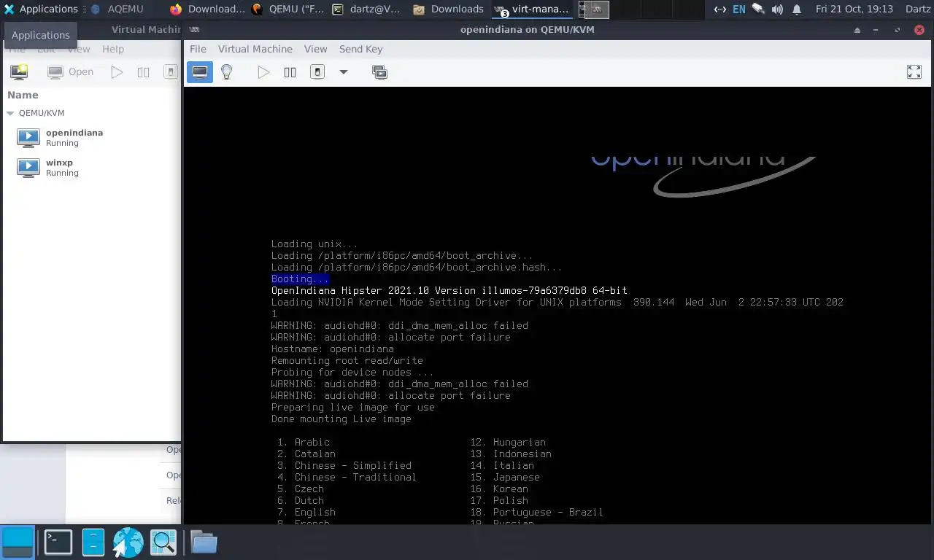
Task: Show virtual hardware details lightbulb icon
Action: pos(227,72)
